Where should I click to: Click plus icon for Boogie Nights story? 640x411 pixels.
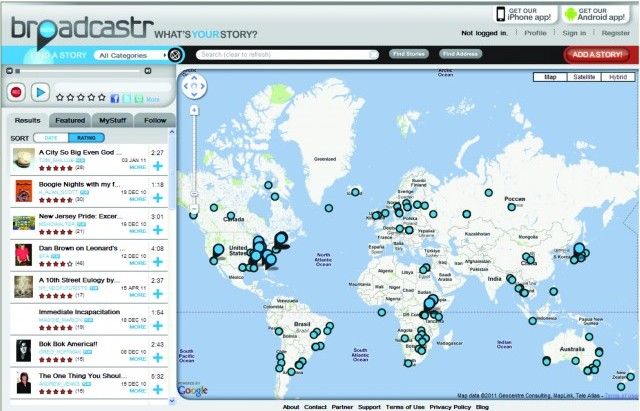pos(158,195)
